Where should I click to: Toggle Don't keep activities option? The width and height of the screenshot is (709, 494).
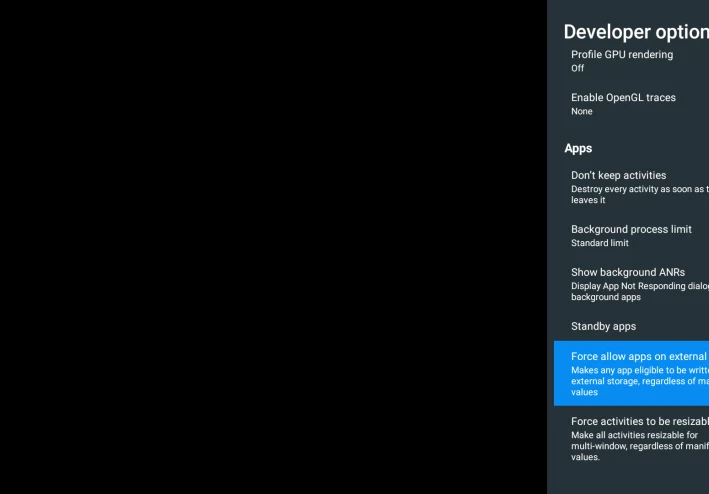tap(631, 187)
